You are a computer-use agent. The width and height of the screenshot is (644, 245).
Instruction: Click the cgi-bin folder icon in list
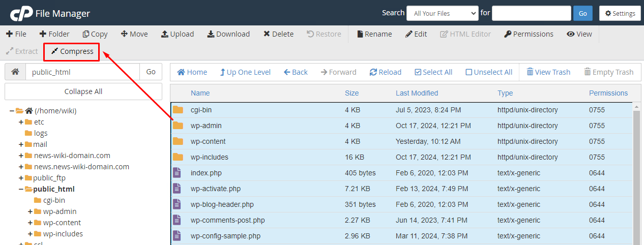[x=178, y=110]
